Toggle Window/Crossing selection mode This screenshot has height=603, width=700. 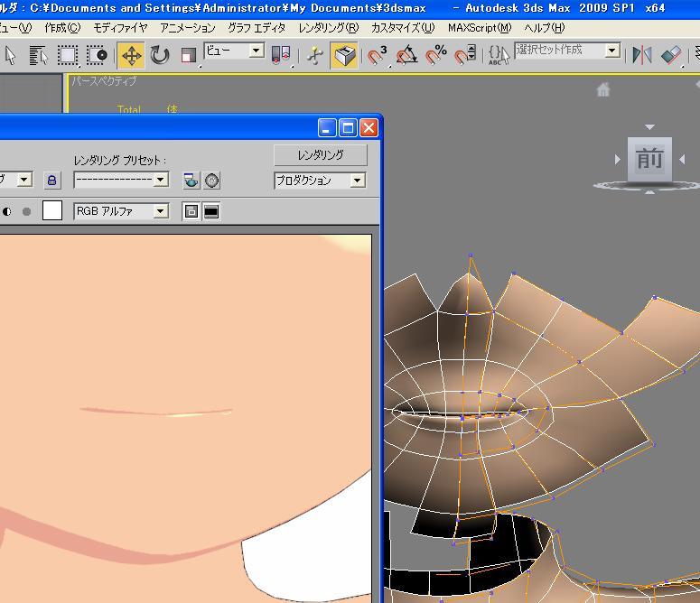click(x=97, y=56)
